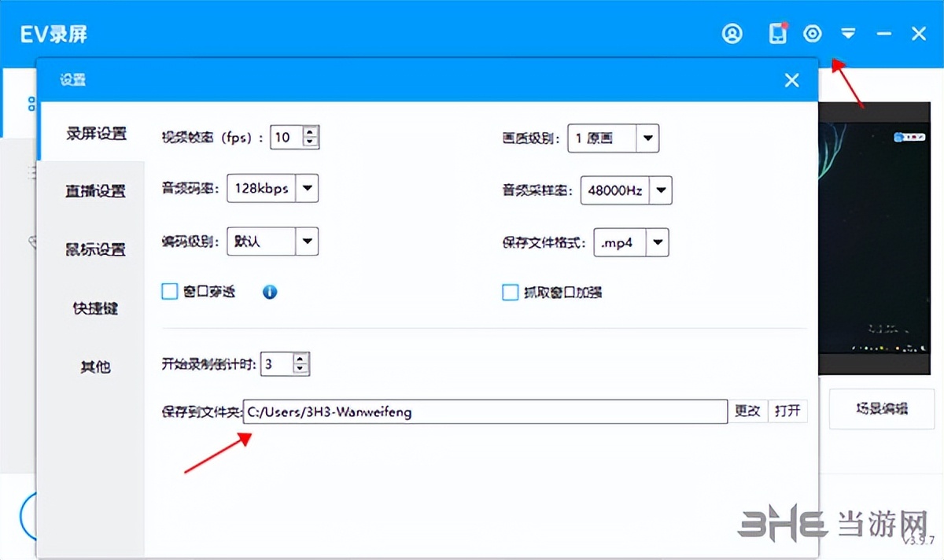Click the blue info icon beside 窗口穿透

coord(270,292)
